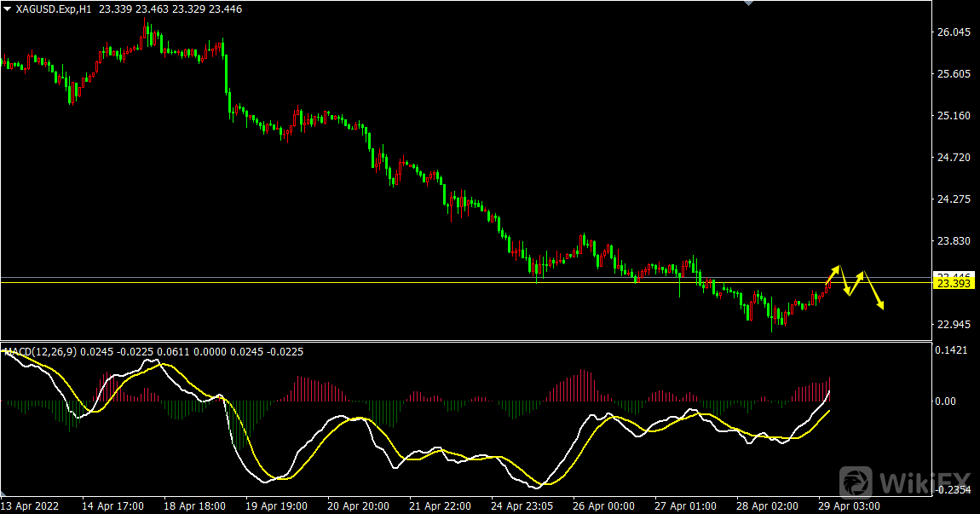This screenshot has height=514, width=980.
Task: Select the yellow 23.393 price label
Action: coord(954,284)
